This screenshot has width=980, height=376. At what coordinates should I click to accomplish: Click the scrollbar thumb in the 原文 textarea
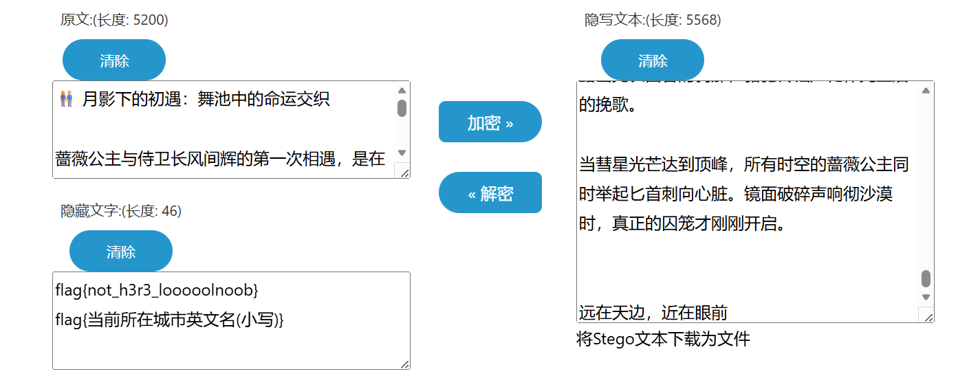pyautogui.click(x=402, y=108)
